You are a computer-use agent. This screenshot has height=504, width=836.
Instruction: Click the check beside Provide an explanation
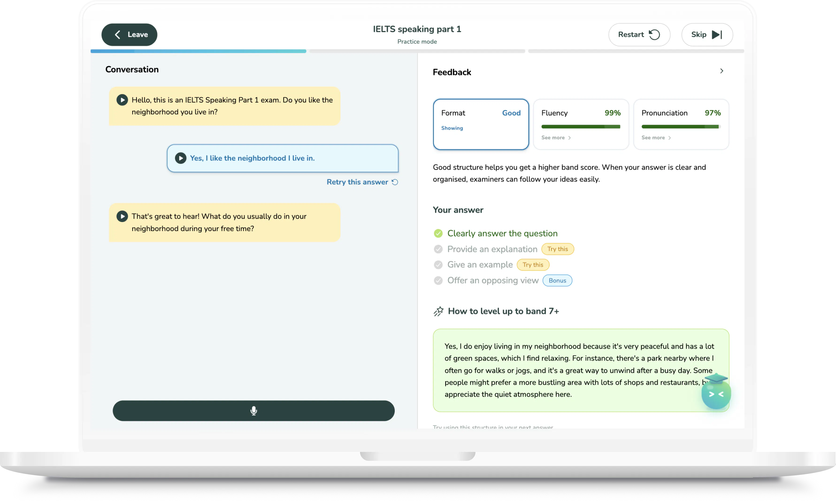point(438,249)
